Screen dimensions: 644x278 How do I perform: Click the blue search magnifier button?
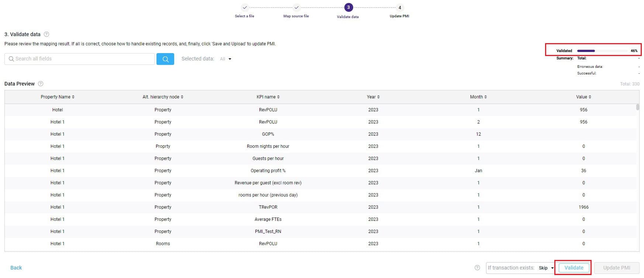(x=165, y=59)
